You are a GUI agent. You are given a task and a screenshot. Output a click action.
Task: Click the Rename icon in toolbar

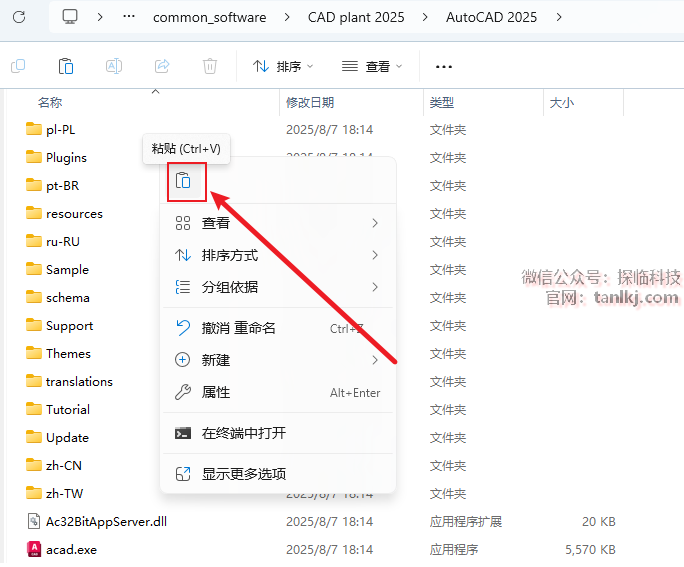(x=114, y=66)
